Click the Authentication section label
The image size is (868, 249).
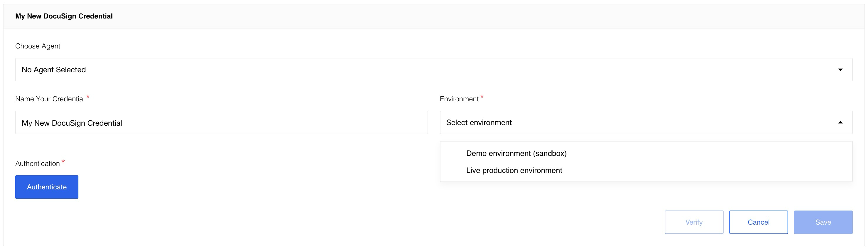[37, 164]
